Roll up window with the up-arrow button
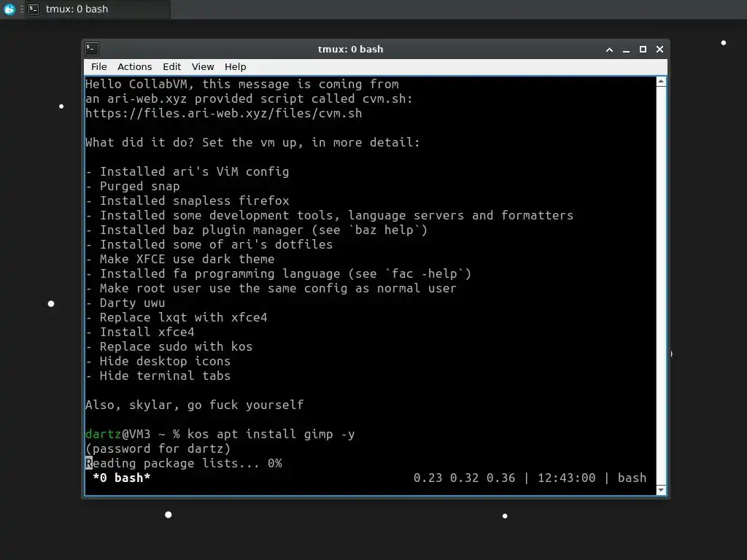Screen dimensions: 747x560 click(609, 50)
